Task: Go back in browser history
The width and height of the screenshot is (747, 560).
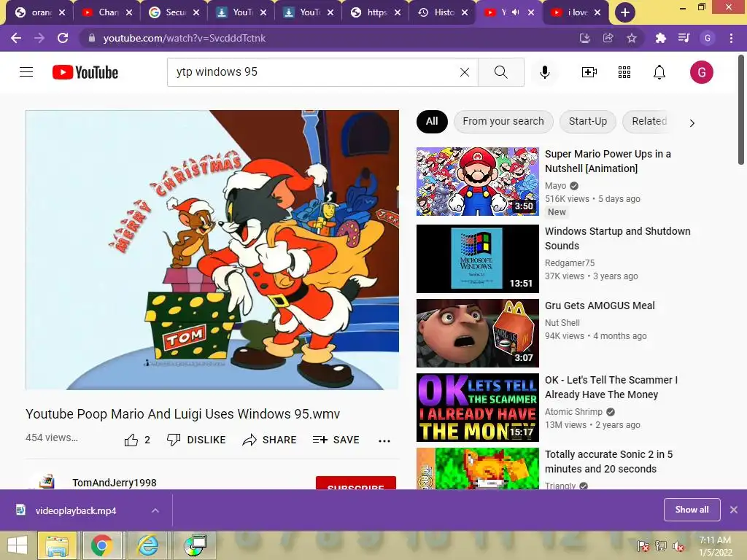Action: 16,38
